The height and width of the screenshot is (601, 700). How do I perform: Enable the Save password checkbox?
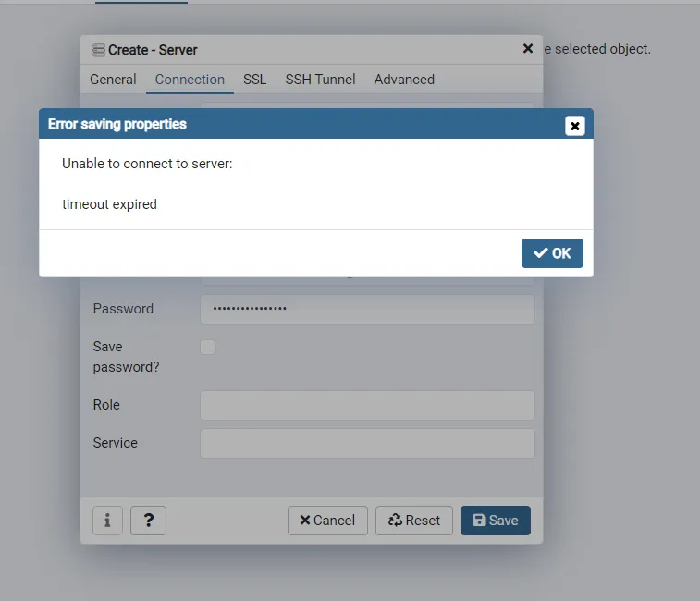coord(208,347)
